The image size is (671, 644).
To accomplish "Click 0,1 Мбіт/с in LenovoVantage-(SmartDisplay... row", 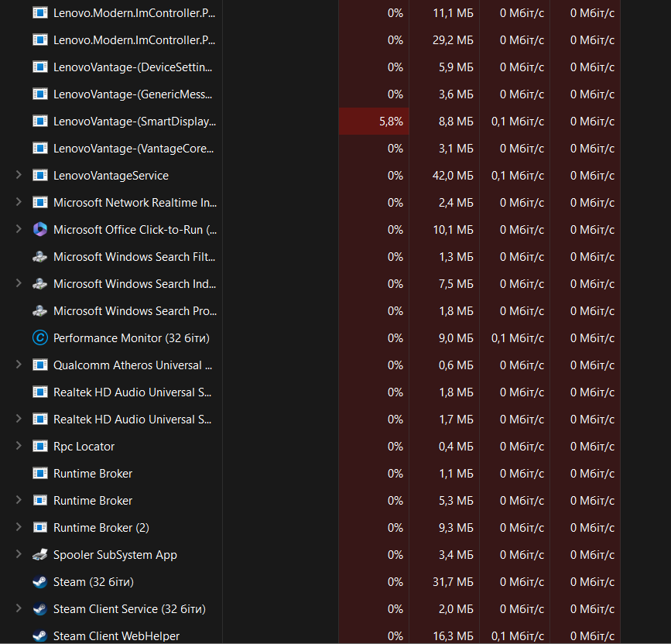I will point(517,122).
